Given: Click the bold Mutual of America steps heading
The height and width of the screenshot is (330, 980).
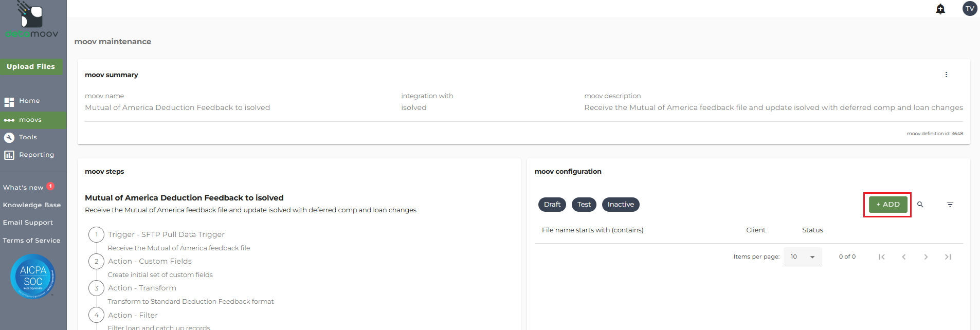Looking at the screenshot, I should point(184,198).
